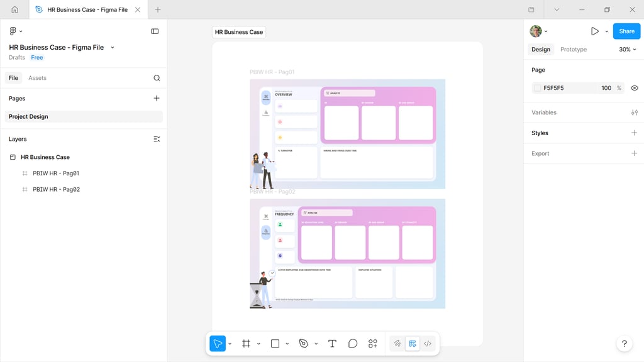
Task: Open the Variables panel icon
Action: (635, 112)
